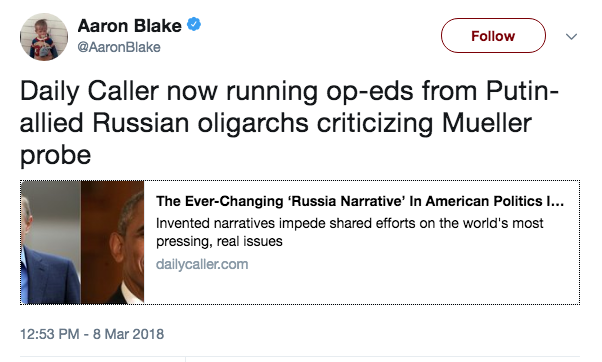Expand the tweet options chevron menu
This screenshot has width=602, height=362.
(571, 36)
